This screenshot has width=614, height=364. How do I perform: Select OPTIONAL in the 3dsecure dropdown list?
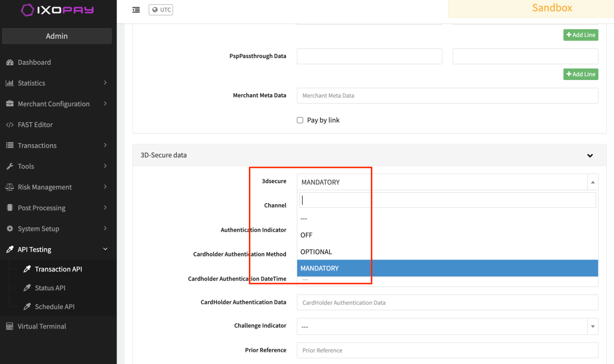pos(316,252)
